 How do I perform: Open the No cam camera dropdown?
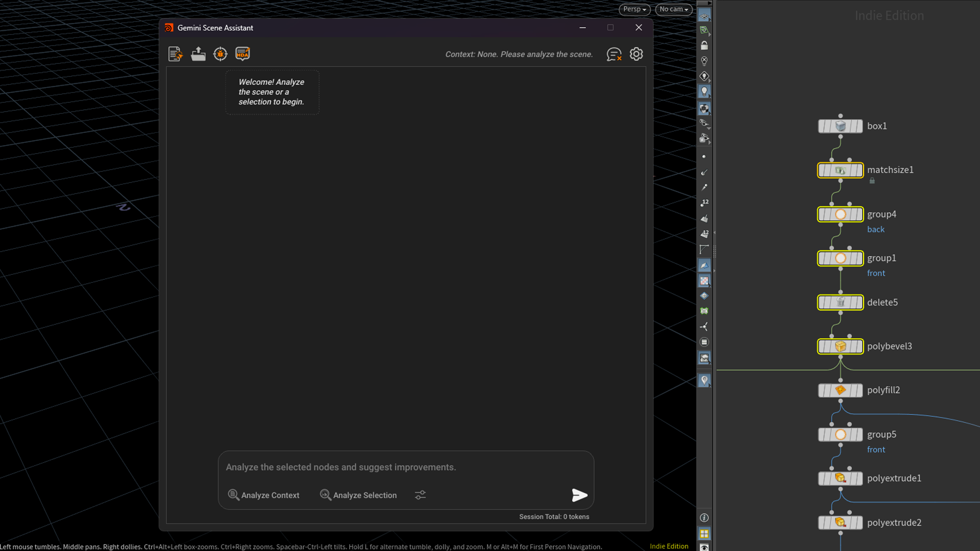673,9
